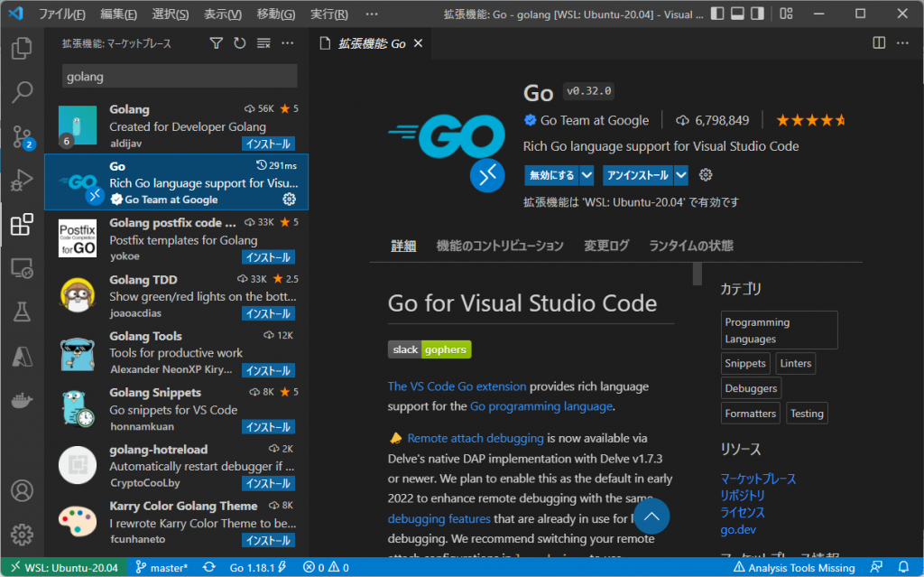Refresh the extensions marketplace list
This screenshot has width=924, height=577.
coord(240,43)
